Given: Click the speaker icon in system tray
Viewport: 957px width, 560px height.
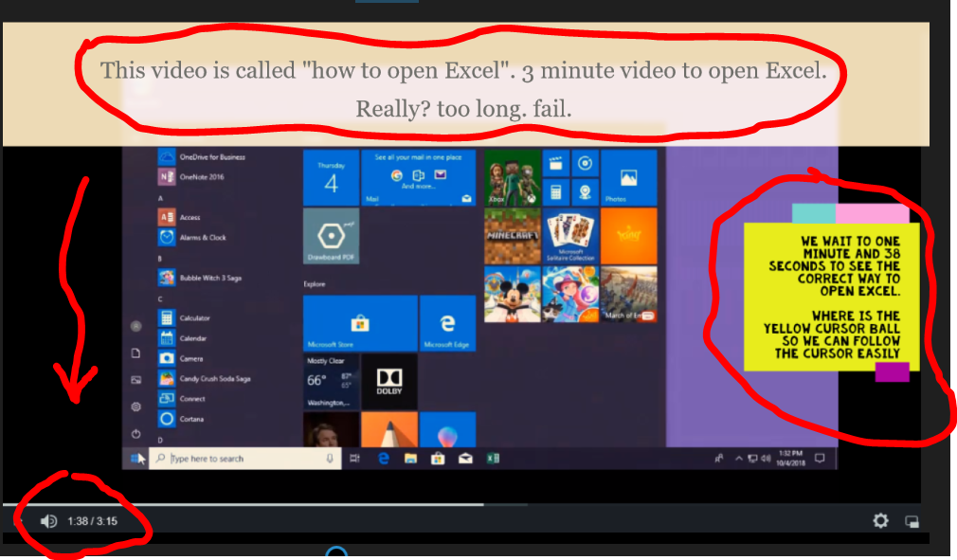Looking at the screenshot, I should point(766,459).
